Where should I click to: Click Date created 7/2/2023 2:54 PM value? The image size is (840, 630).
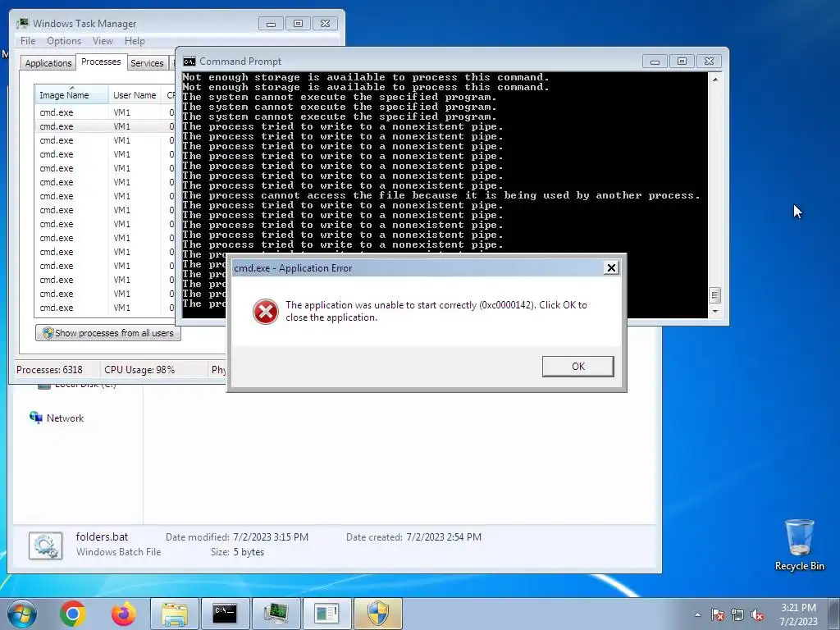tap(444, 536)
